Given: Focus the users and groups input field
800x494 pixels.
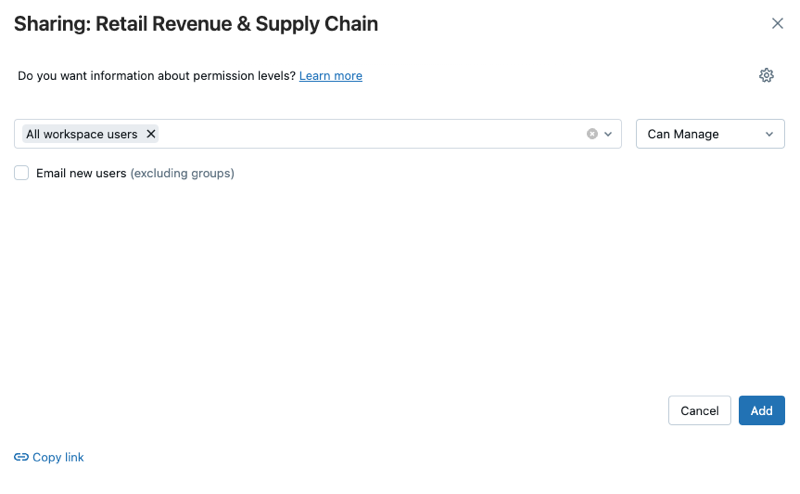Looking at the screenshot, I should [370, 134].
